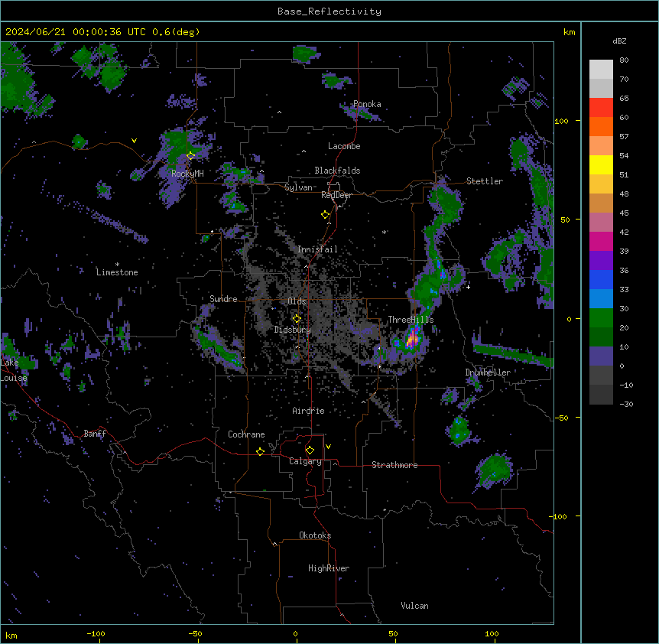Pick the orange 60 dBZ legend swatch

point(601,126)
